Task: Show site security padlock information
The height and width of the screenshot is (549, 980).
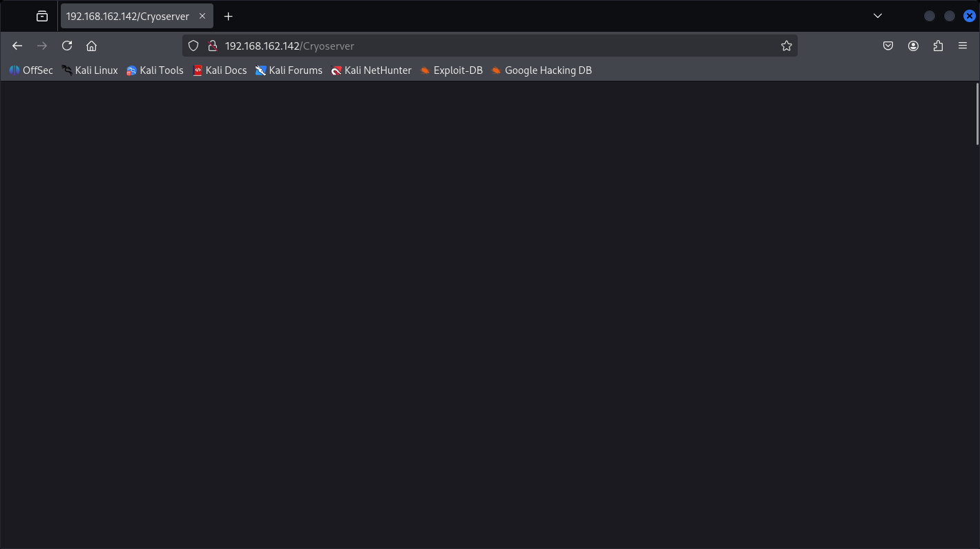Action: (213, 46)
